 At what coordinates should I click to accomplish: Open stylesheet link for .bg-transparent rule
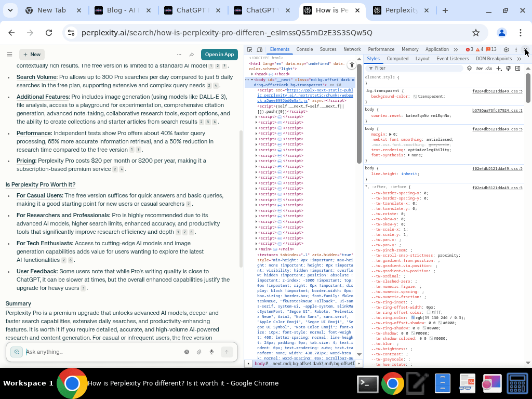pos(497,91)
